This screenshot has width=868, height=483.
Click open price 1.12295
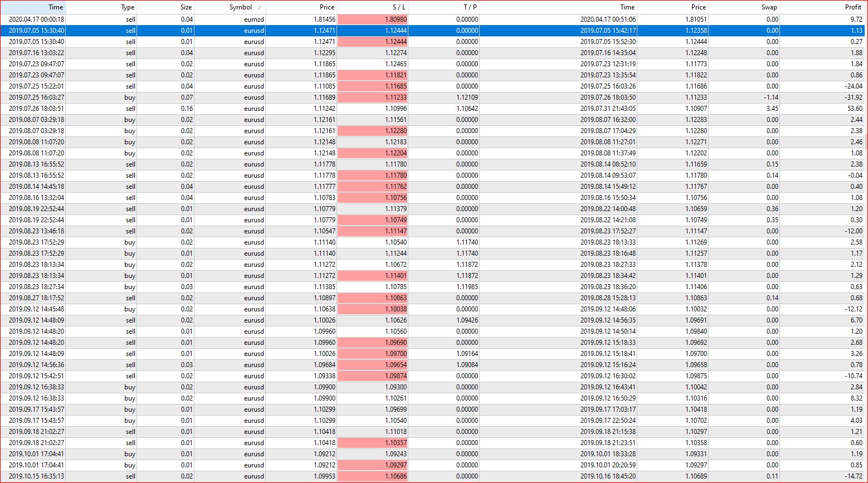[324, 53]
